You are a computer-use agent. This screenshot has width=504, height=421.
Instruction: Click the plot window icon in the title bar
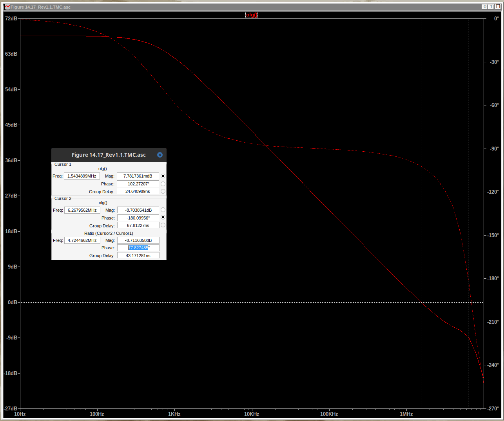[7, 7]
